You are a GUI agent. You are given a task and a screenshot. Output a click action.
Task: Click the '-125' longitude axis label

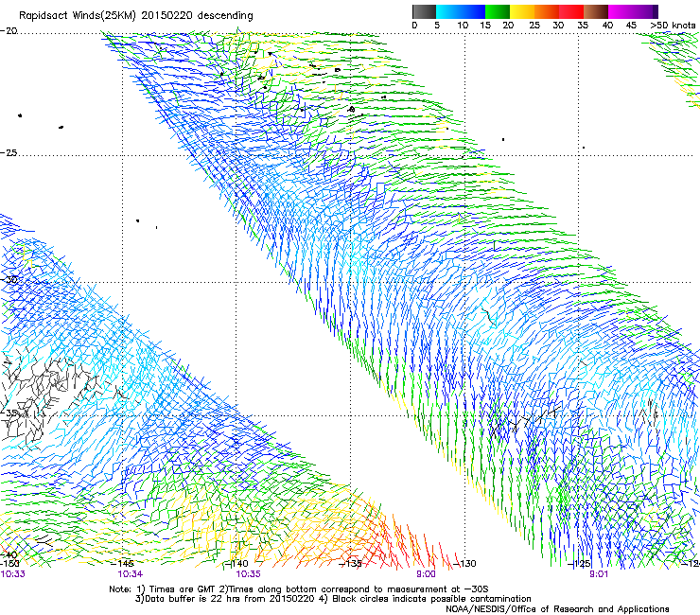[x=580, y=564]
